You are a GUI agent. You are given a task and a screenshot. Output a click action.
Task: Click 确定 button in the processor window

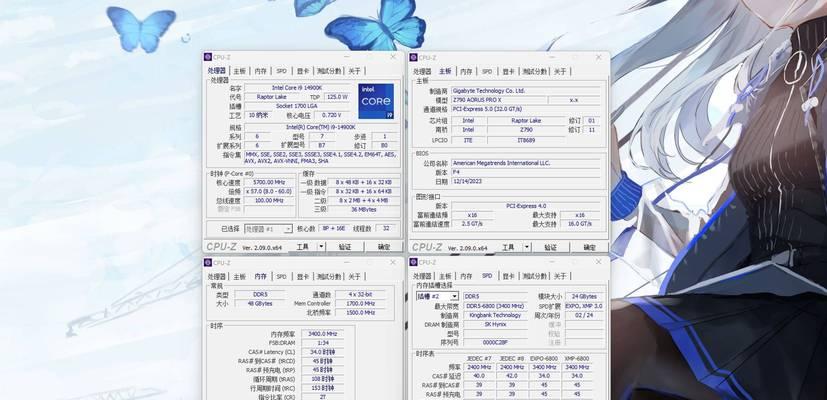pyautogui.click(x=384, y=246)
